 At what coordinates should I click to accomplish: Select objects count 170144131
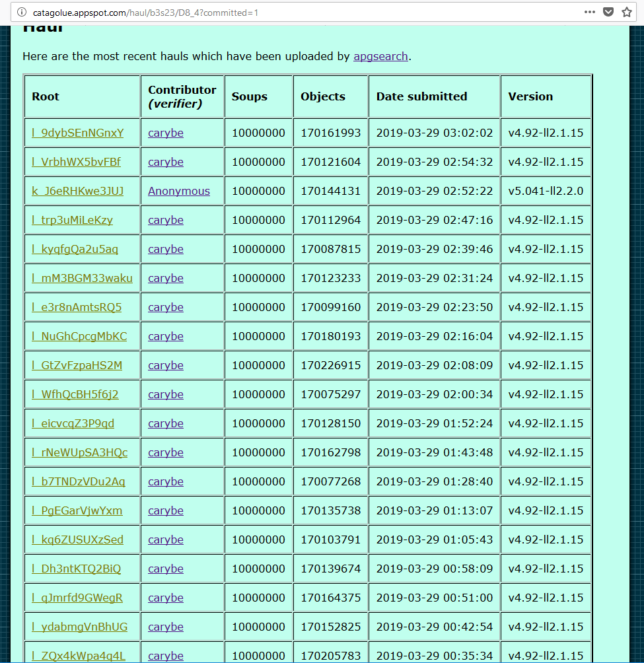pos(331,191)
